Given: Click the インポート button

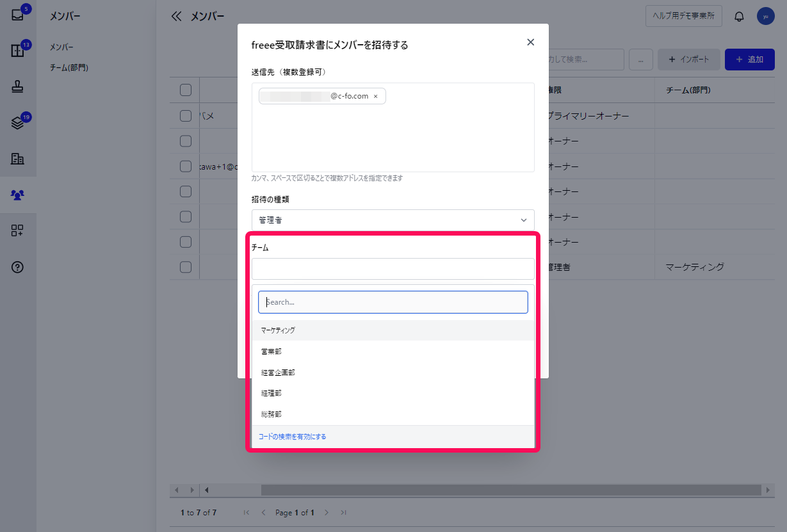Looking at the screenshot, I should coord(689,60).
